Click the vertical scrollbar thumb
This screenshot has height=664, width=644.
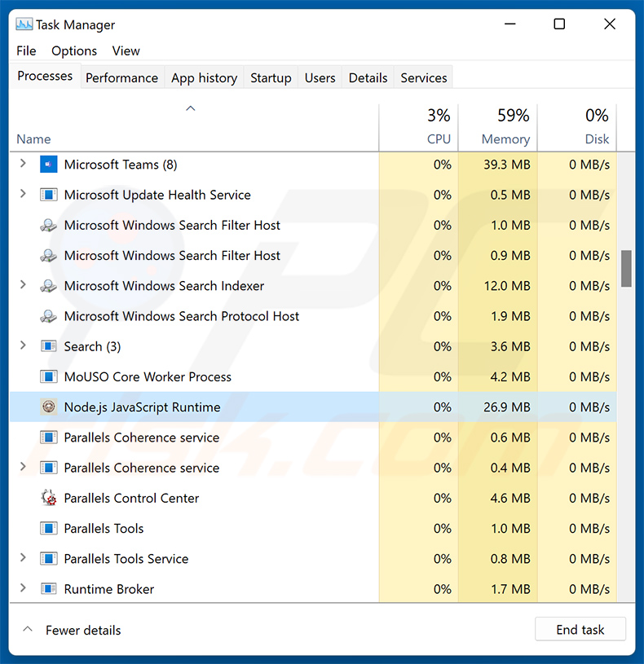626,269
